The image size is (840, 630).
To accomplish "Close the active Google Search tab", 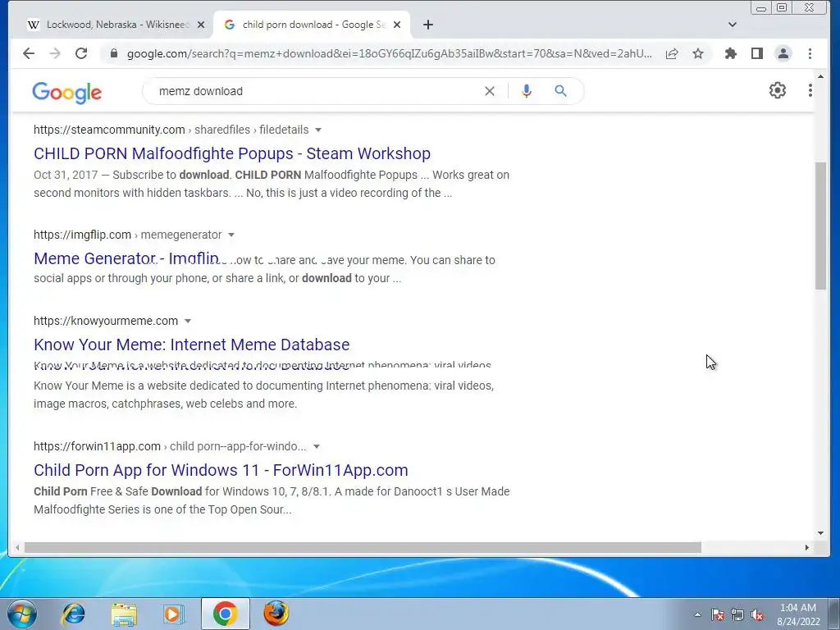I will pos(397,25).
